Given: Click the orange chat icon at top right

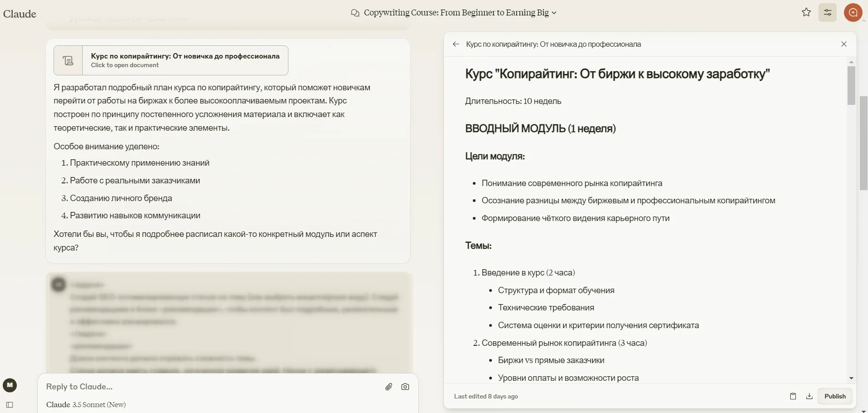Looking at the screenshot, I should [x=853, y=13].
